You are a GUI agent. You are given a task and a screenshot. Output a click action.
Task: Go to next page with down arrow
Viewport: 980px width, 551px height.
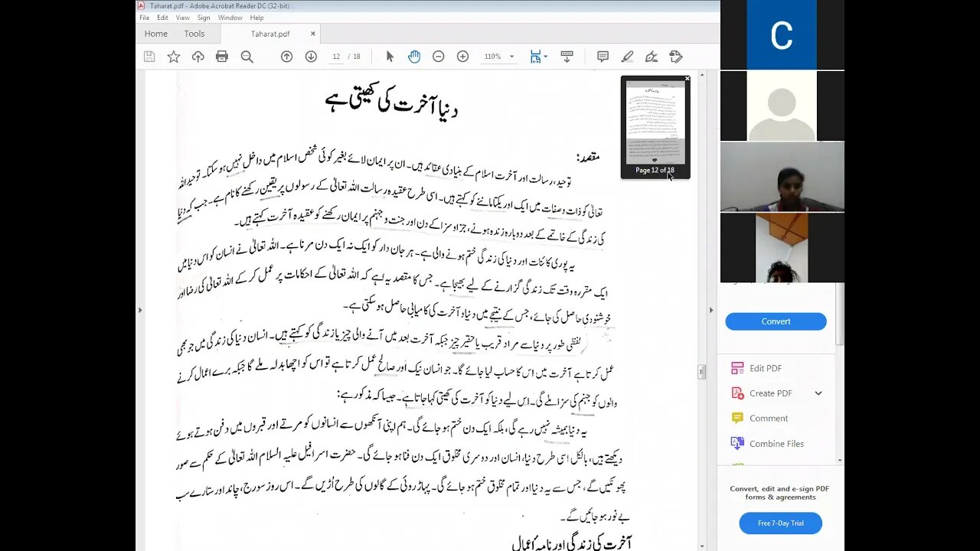pyautogui.click(x=311, y=57)
